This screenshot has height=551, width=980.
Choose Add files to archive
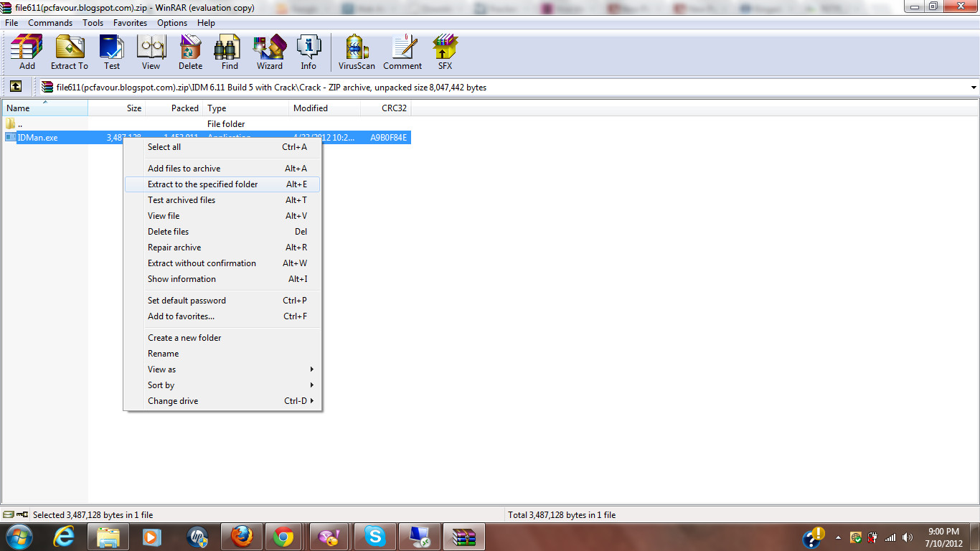(222, 169)
